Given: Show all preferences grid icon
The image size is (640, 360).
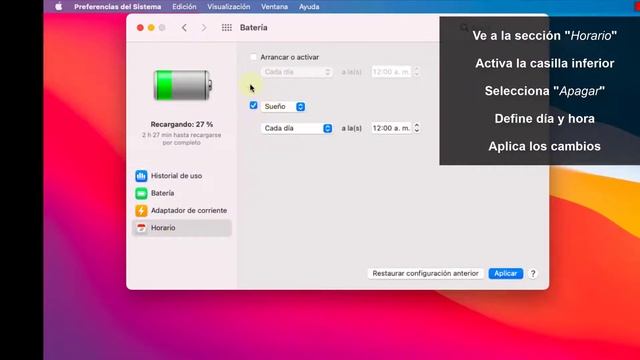Looking at the screenshot, I should [227, 28].
